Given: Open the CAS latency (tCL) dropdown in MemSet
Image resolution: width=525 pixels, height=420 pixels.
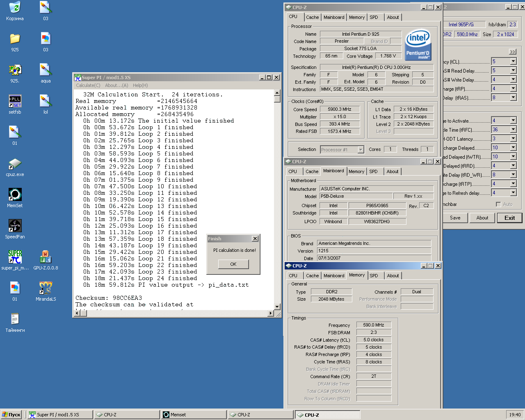Looking at the screenshot, I should [513, 62].
